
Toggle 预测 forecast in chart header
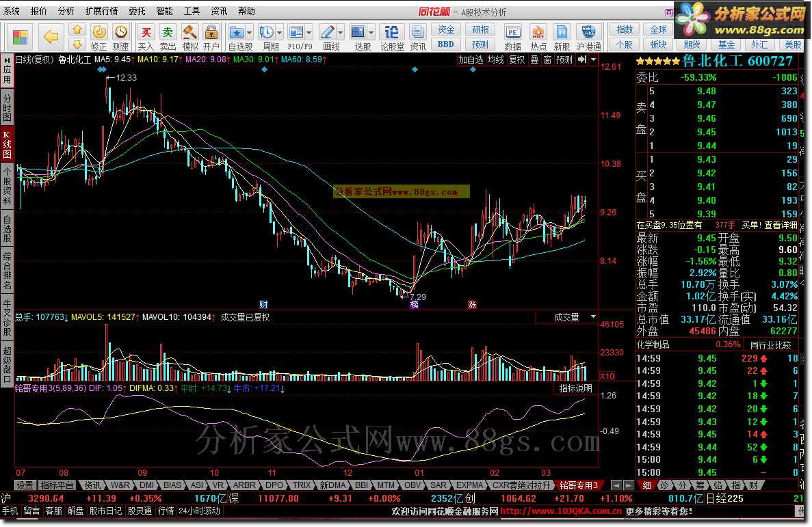pos(564,59)
